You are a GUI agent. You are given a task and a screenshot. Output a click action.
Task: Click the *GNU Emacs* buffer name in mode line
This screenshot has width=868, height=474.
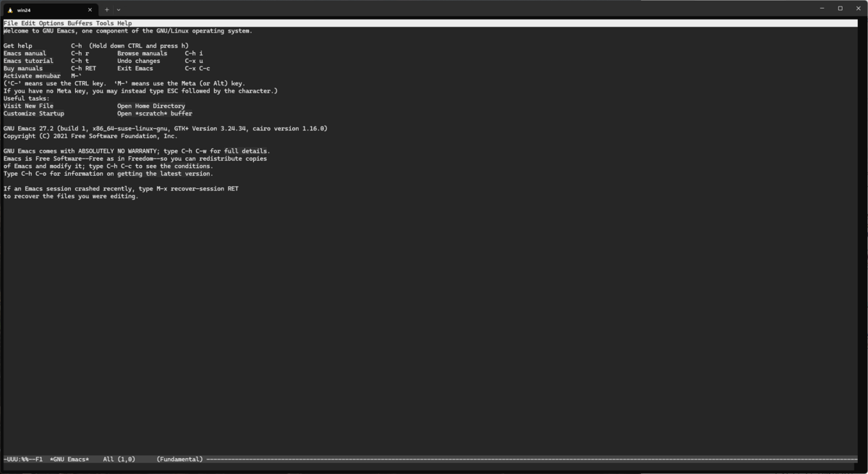click(x=69, y=460)
